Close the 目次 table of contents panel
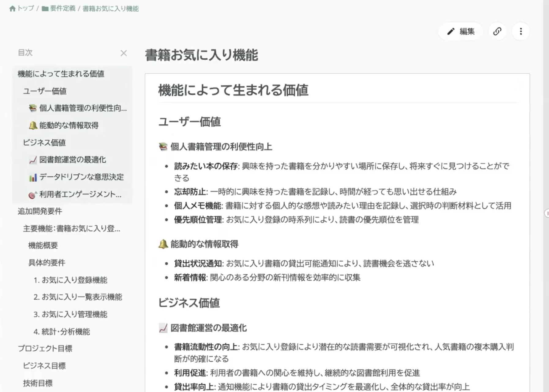 124,53
